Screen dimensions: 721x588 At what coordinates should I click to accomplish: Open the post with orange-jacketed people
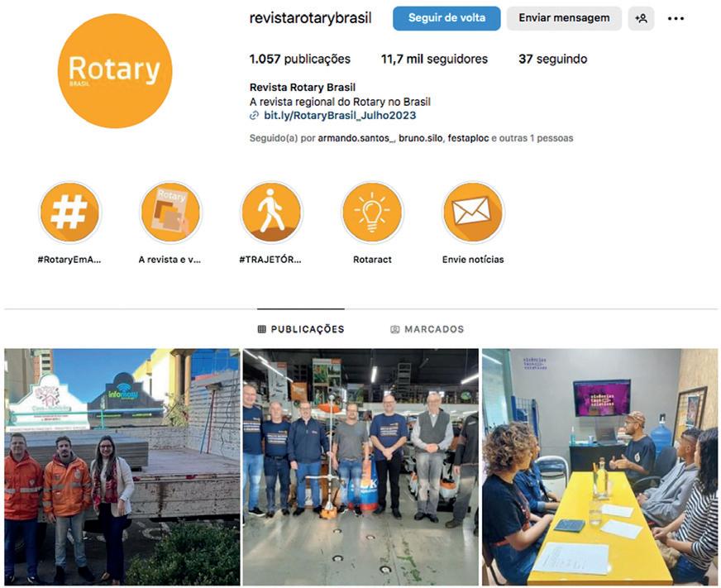pyautogui.click(x=122, y=467)
